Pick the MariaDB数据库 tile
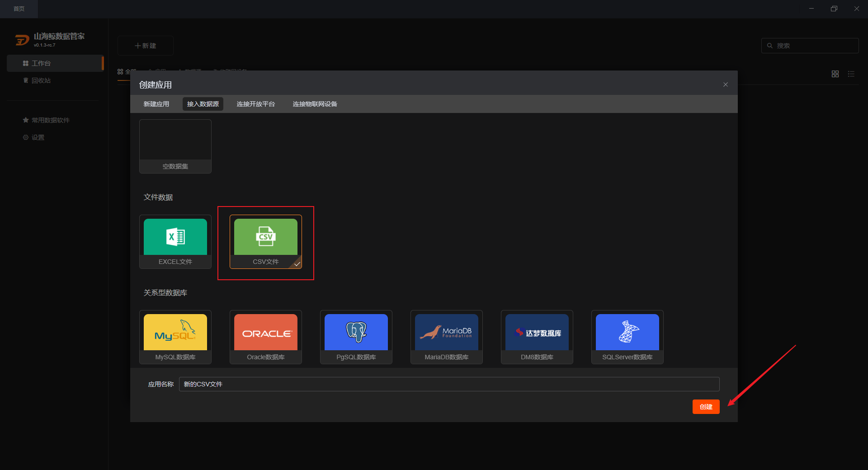Image resolution: width=868 pixels, height=470 pixels. click(x=447, y=337)
